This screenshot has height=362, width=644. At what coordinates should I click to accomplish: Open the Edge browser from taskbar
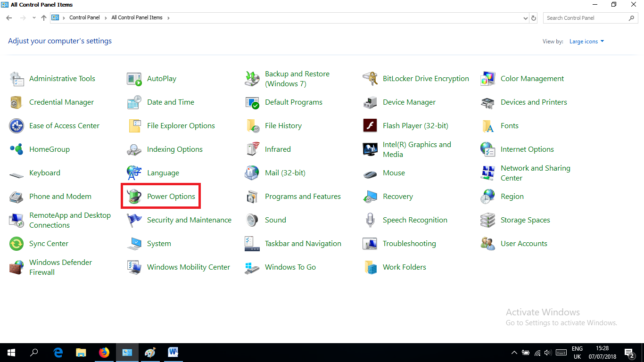[58, 353]
